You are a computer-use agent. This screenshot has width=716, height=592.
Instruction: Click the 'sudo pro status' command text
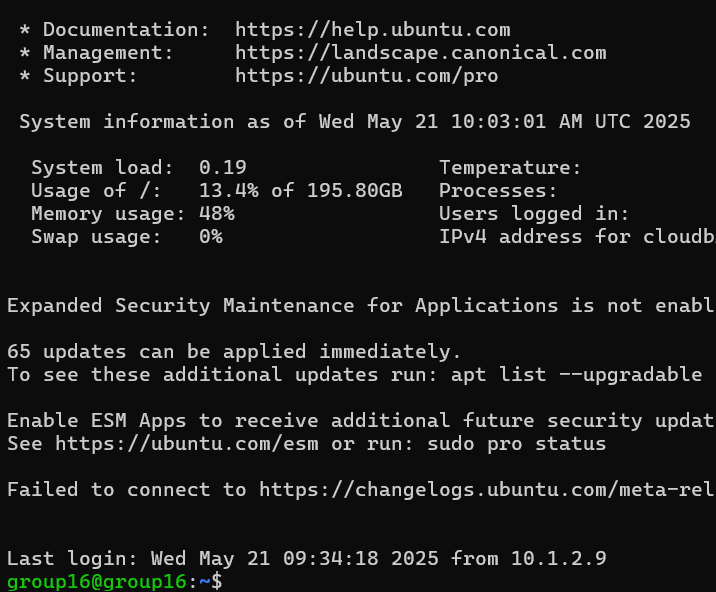tap(516, 444)
